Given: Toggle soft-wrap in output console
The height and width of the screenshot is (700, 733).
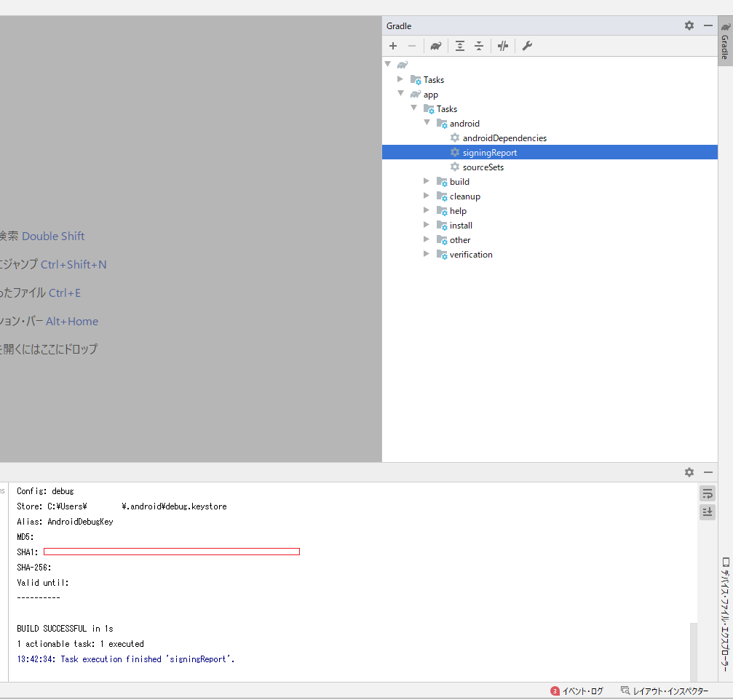Looking at the screenshot, I should tap(708, 493).
